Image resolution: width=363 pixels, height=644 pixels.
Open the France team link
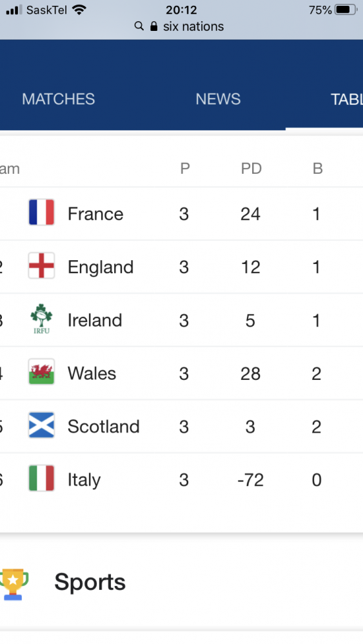95,214
